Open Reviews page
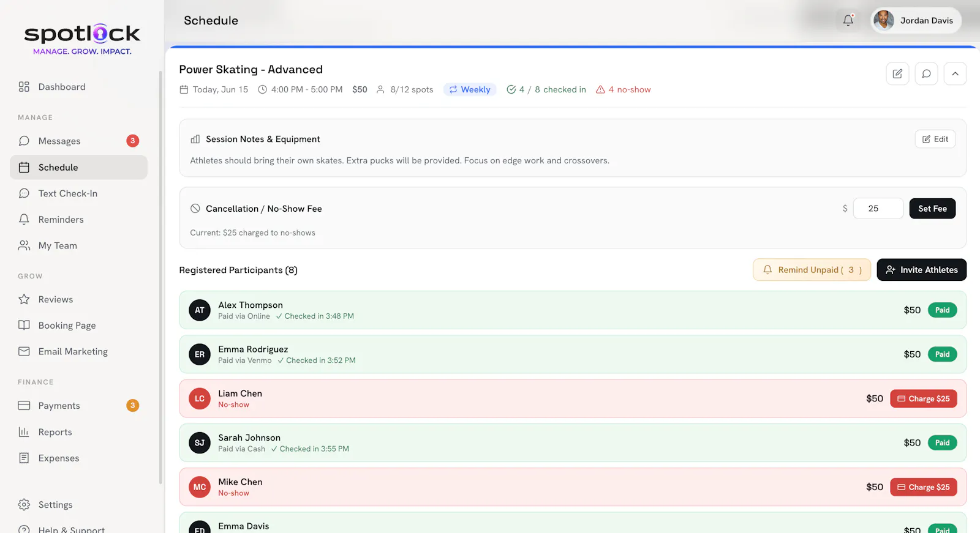Screen dimensions: 980x533 (78, 299)
